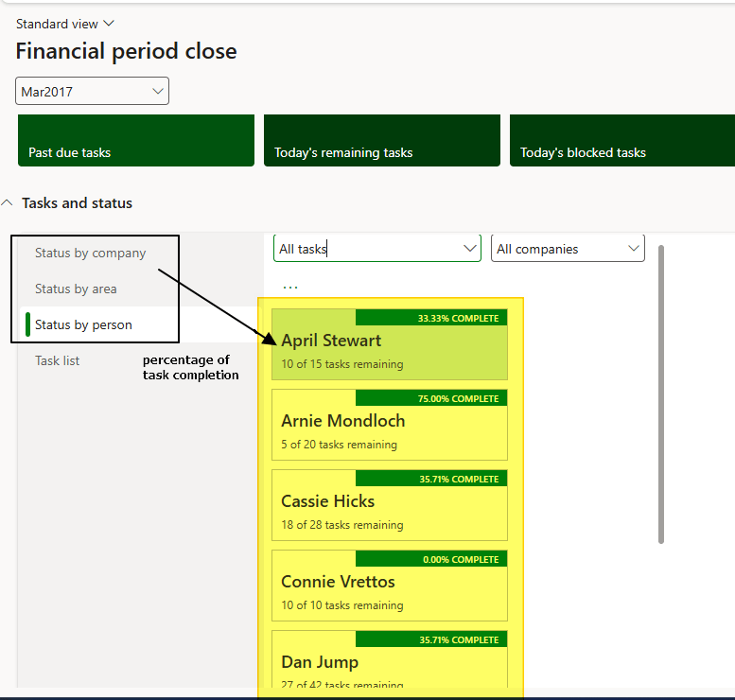
Task: Switch to Status by company tab
Action: (x=91, y=253)
